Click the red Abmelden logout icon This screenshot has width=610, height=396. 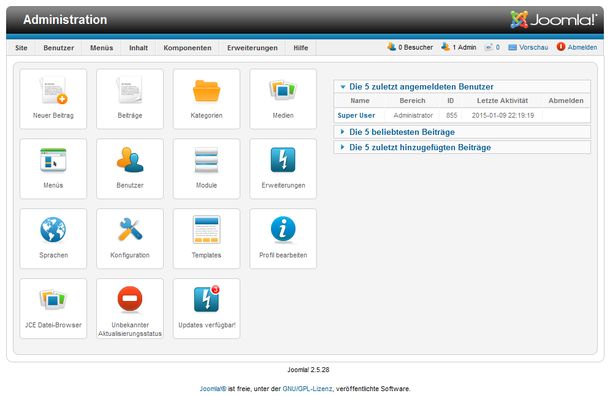(x=561, y=47)
